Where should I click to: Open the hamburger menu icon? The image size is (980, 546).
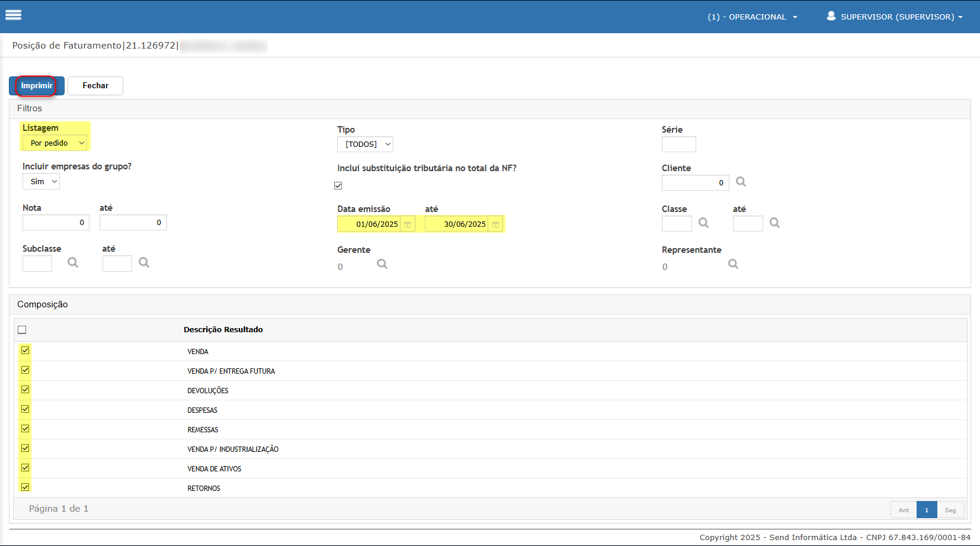click(x=13, y=15)
